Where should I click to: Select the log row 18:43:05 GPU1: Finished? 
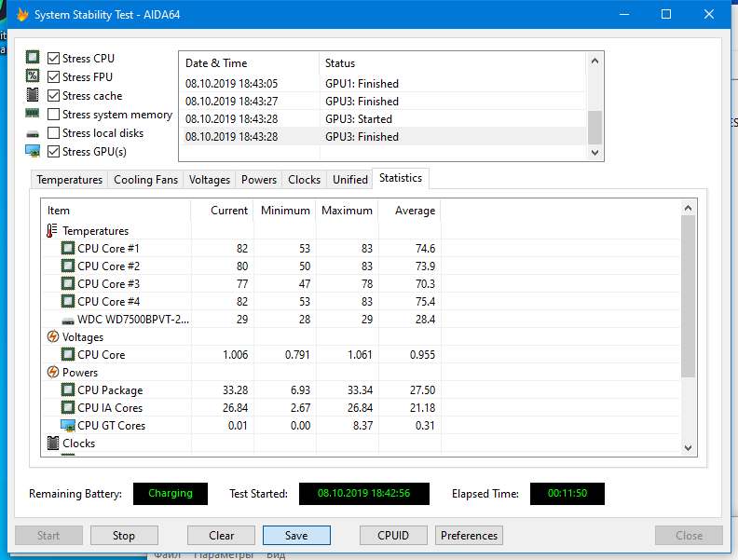tap(384, 84)
